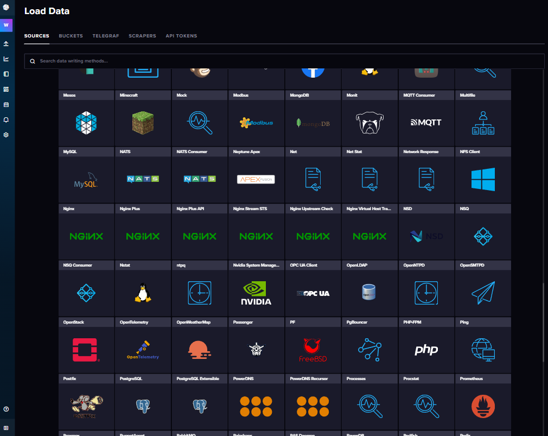
Task: Select the OPC UA Client tile
Action: click(313, 288)
